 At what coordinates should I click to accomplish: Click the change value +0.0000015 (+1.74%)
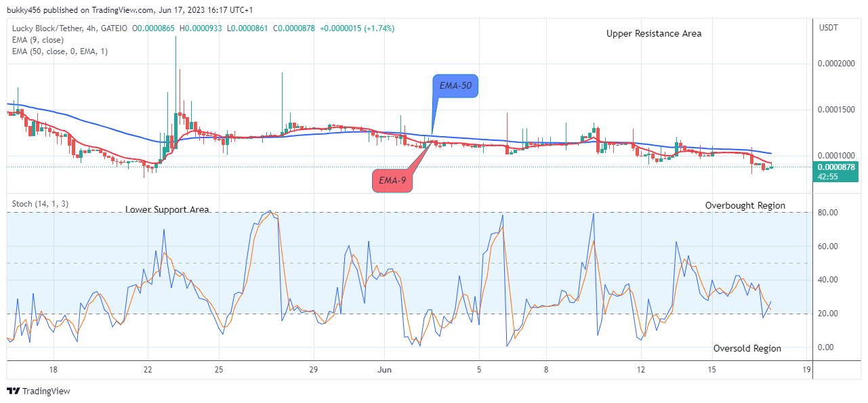357,28
